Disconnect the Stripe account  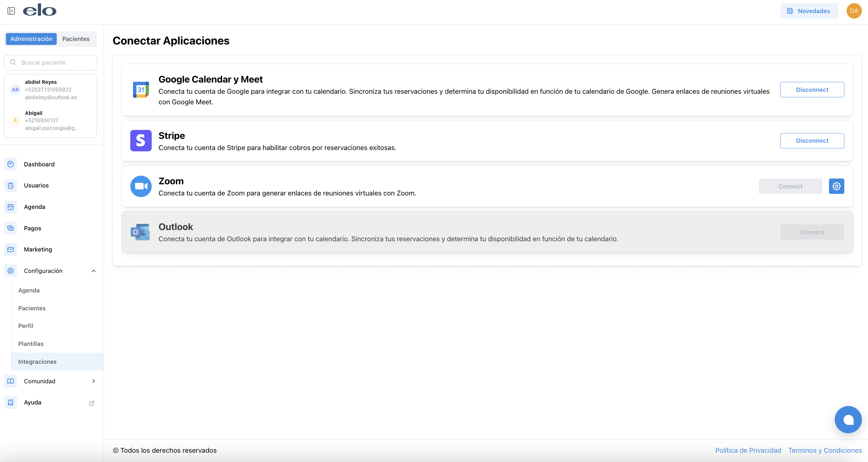tap(812, 140)
